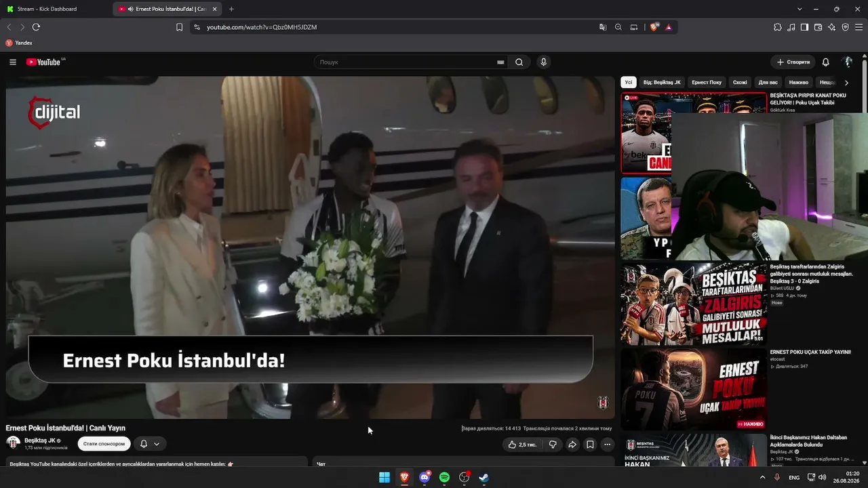Image resolution: width=868 pixels, height=488 pixels.
Task: Open Discord from the taskbar
Action: pyautogui.click(x=425, y=477)
